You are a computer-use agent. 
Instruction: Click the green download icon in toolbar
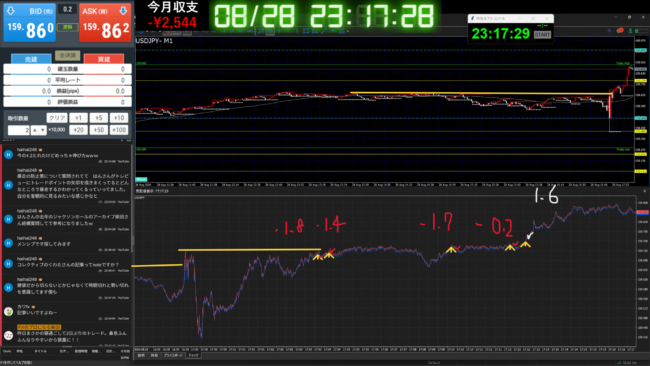tap(630, 31)
